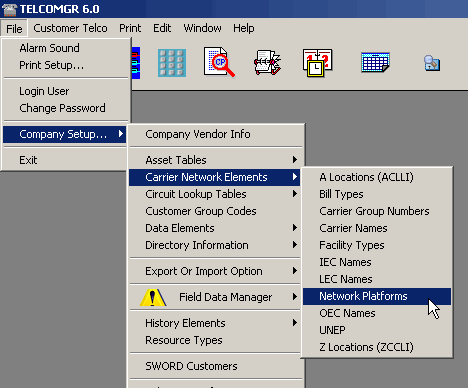The width and height of the screenshot is (468, 388).
Task: Choose Facility Types
Action: click(x=377, y=245)
